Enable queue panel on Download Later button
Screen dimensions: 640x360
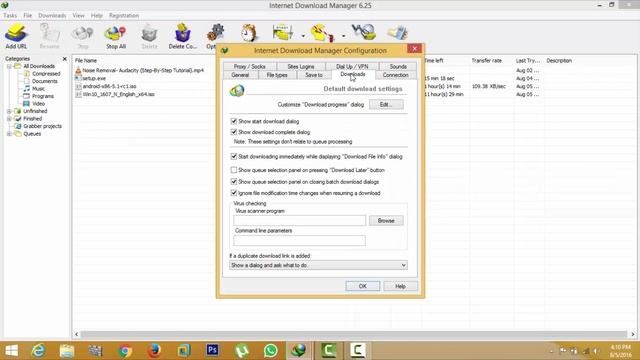tap(234, 170)
